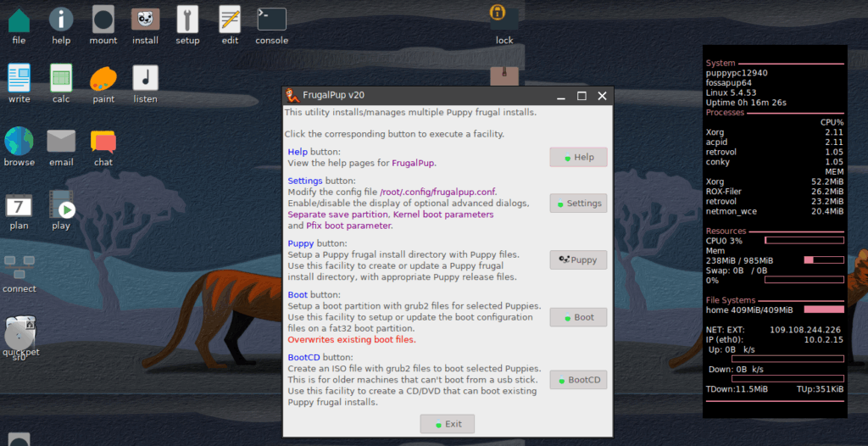The height and width of the screenshot is (446, 868).
Task: Launch the calc spreadsheet icon
Action: [61, 77]
